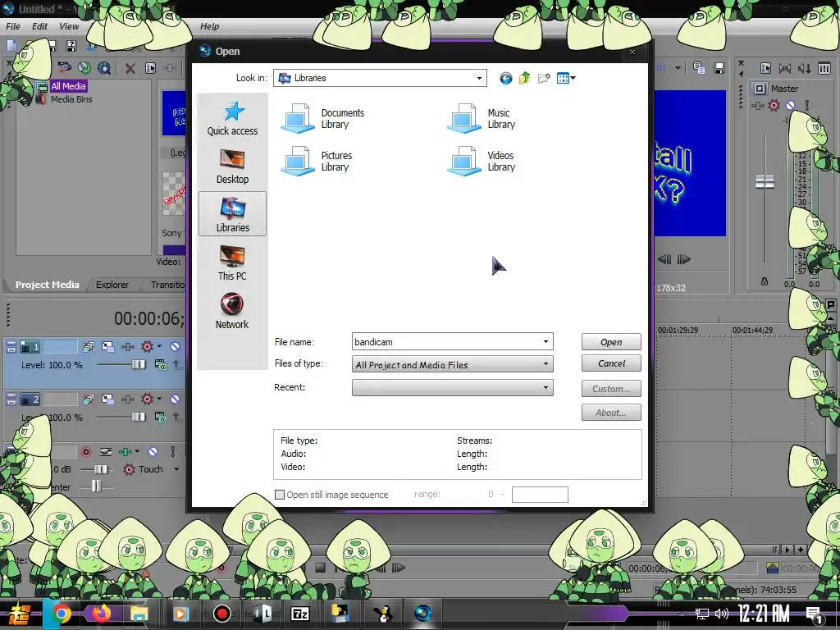The image size is (840, 630).
Task: Toggle compositing mode on track 1
Action: pyautogui.click(x=160, y=365)
